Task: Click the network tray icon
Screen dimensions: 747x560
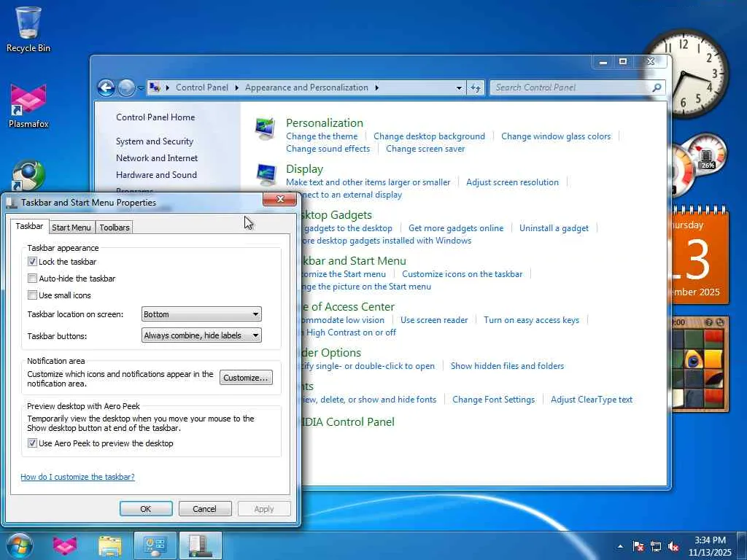Action: click(656, 546)
